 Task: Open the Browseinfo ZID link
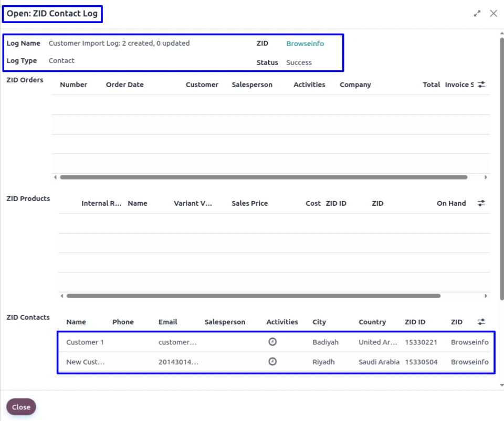(x=305, y=44)
